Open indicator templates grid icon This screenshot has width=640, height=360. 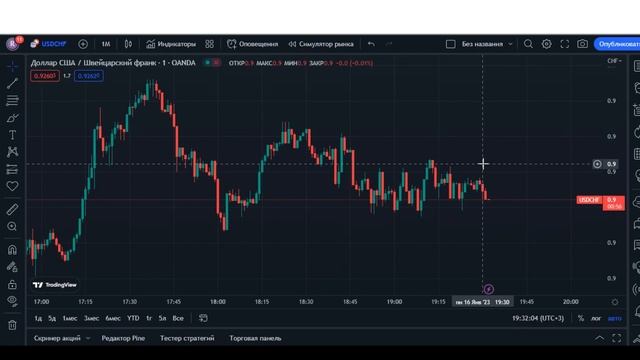[x=209, y=44]
